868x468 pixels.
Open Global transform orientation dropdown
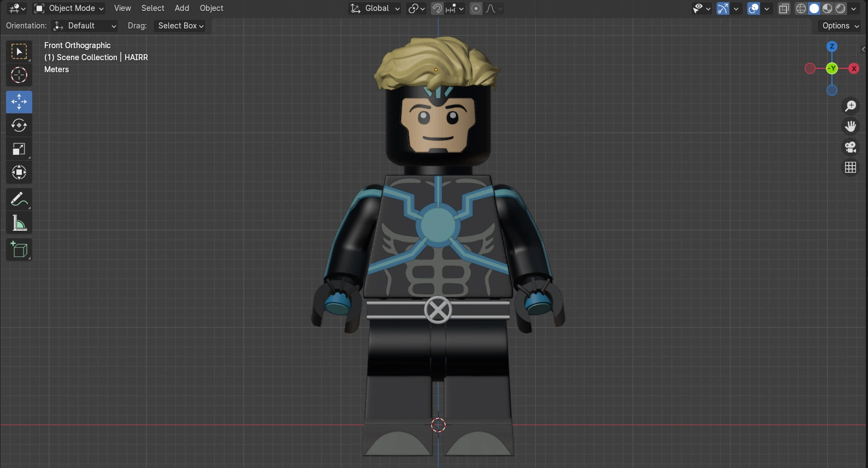pyautogui.click(x=375, y=8)
